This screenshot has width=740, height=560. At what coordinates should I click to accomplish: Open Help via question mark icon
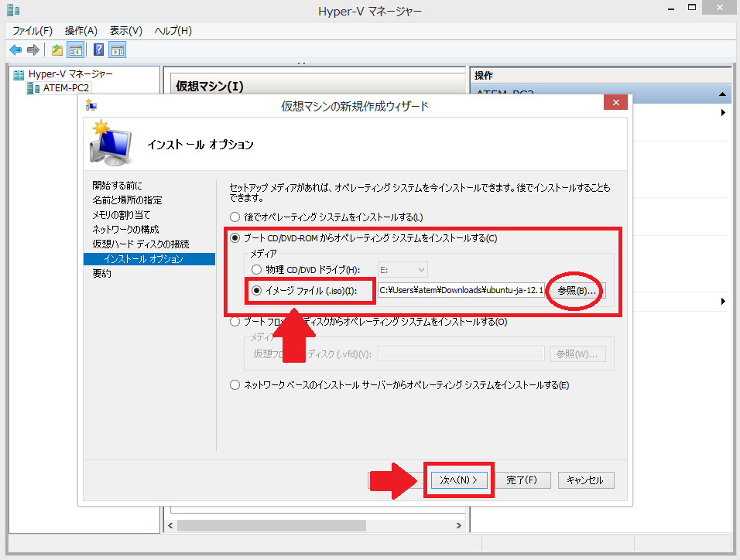coord(98,50)
